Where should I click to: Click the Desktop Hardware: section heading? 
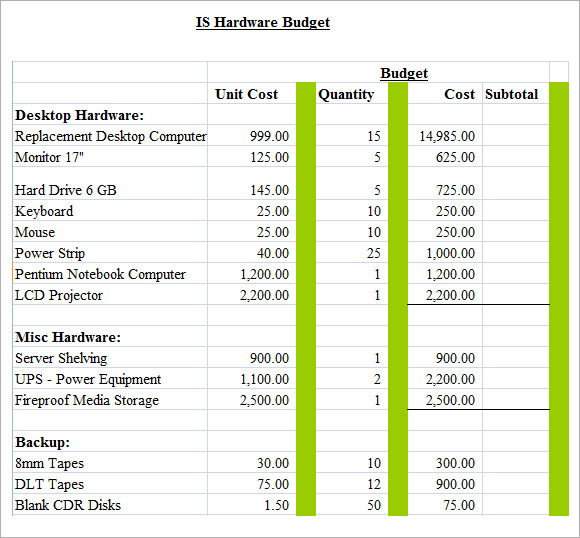79,115
